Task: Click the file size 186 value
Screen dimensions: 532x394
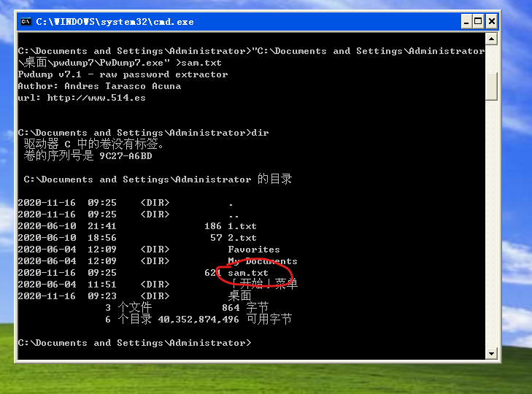Action: coord(213,226)
